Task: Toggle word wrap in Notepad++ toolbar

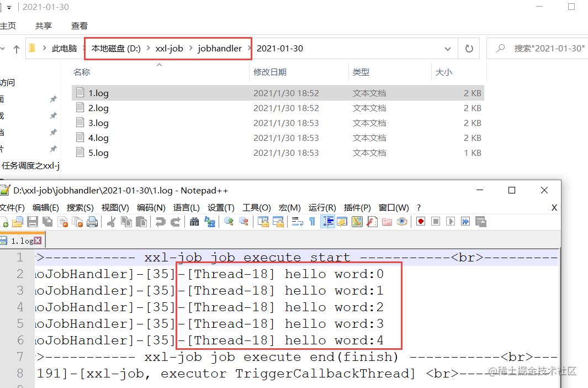Action: click(298, 222)
